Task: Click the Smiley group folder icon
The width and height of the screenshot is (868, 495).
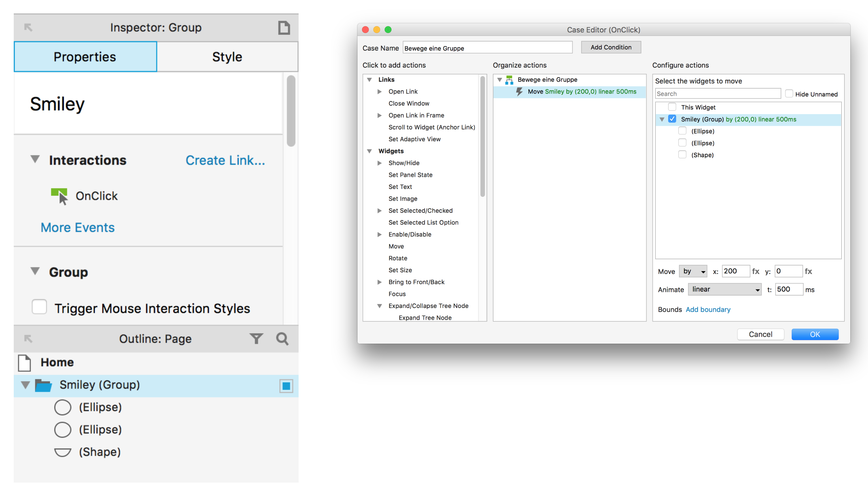Action: point(43,385)
